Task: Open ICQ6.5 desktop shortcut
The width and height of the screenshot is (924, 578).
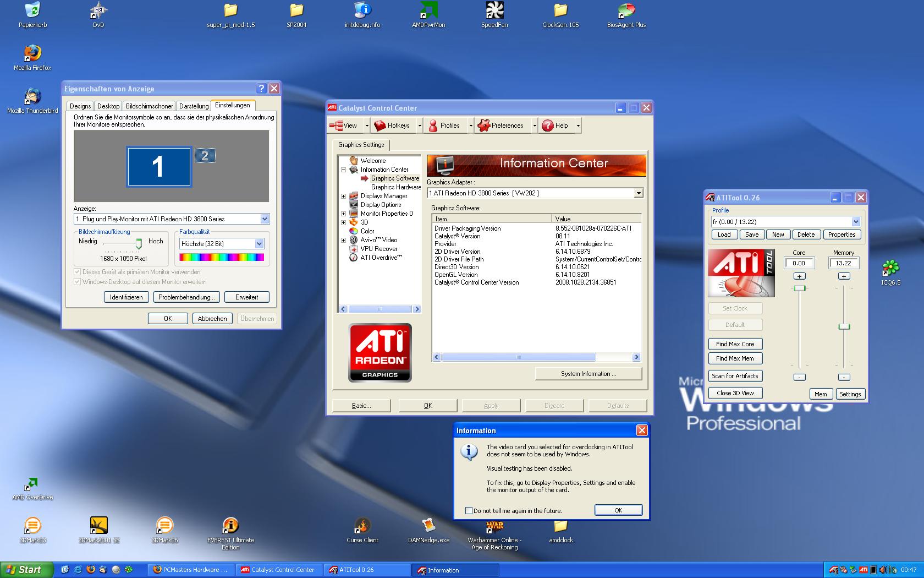Action: pyautogui.click(x=890, y=272)
